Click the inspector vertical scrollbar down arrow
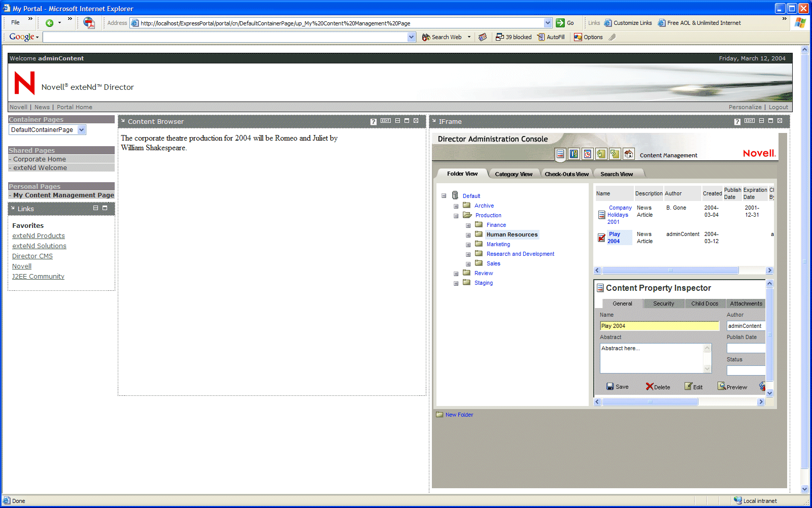812x508 pixels. point(770,393)
